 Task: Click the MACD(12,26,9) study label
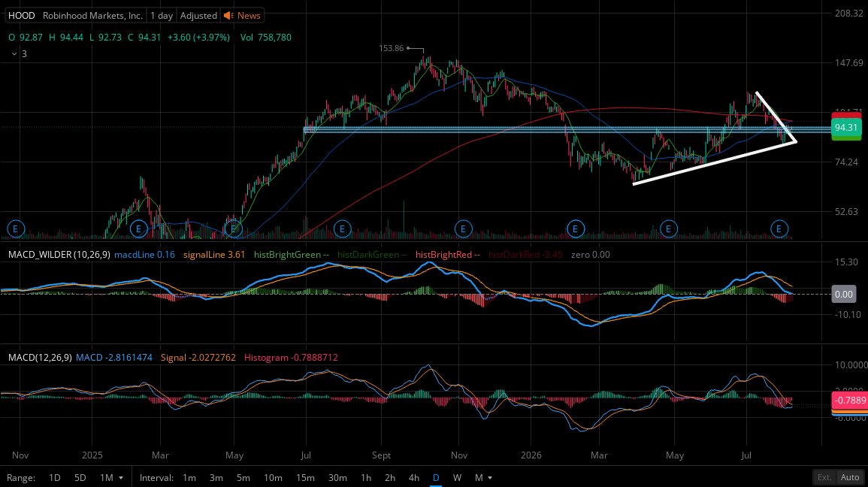pos(40,358)
